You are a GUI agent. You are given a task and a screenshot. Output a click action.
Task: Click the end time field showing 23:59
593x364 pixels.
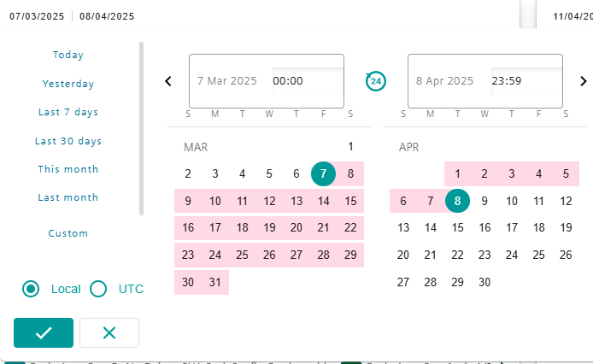tap(526, 81)
